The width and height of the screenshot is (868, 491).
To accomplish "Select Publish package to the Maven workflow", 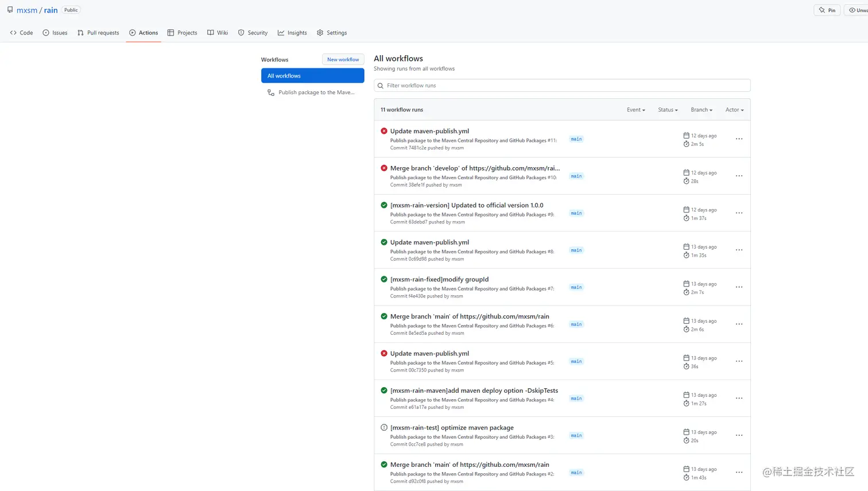I will click(x=312, y=92).
